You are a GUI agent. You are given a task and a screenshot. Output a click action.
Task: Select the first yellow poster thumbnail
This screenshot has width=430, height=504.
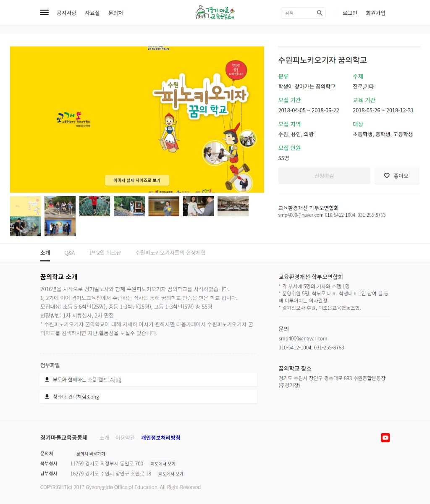pos(26,206)
